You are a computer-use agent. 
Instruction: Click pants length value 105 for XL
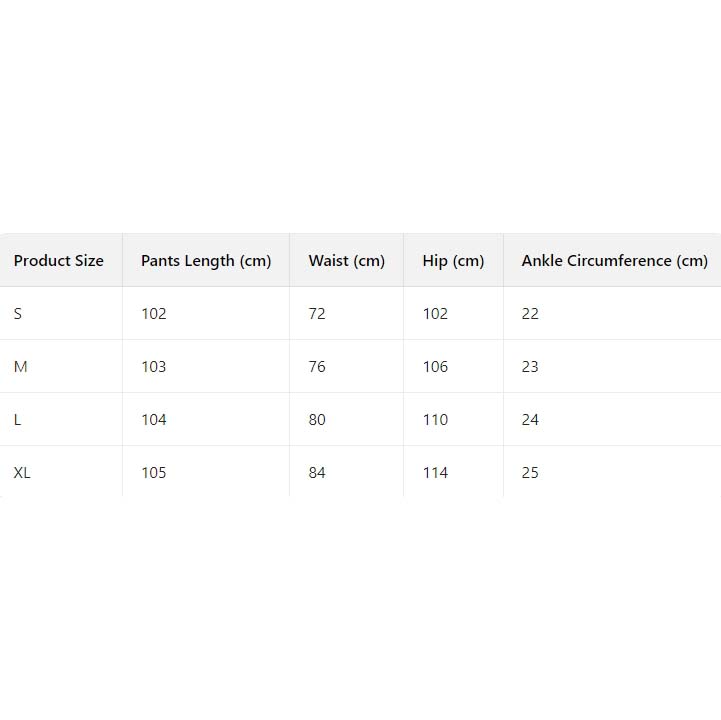click(154, 473)
